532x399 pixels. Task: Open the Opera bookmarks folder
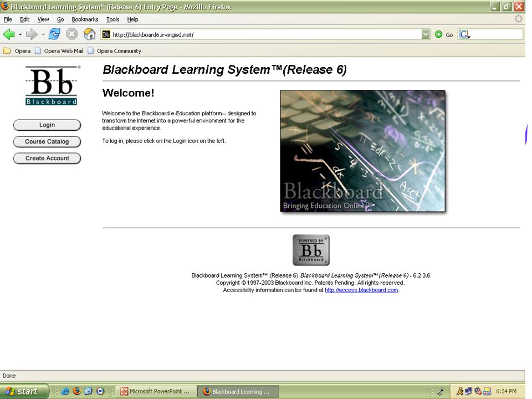[x=17, y=51]
